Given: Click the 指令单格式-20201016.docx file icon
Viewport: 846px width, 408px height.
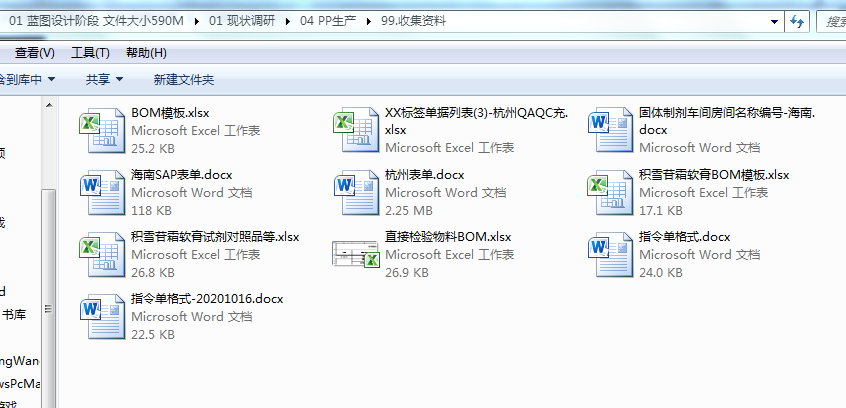Looking at the screenshot, I should pos(98,316).
